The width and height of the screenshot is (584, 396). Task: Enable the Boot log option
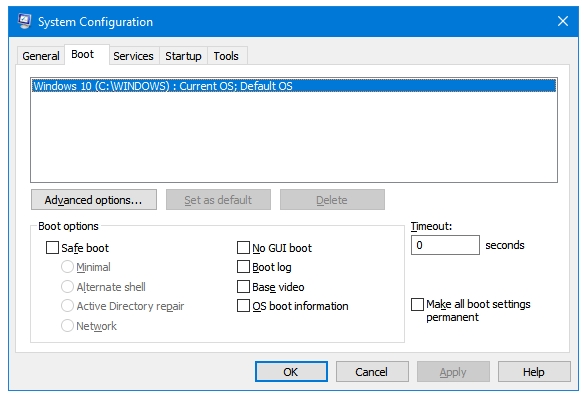pos(243,267)
